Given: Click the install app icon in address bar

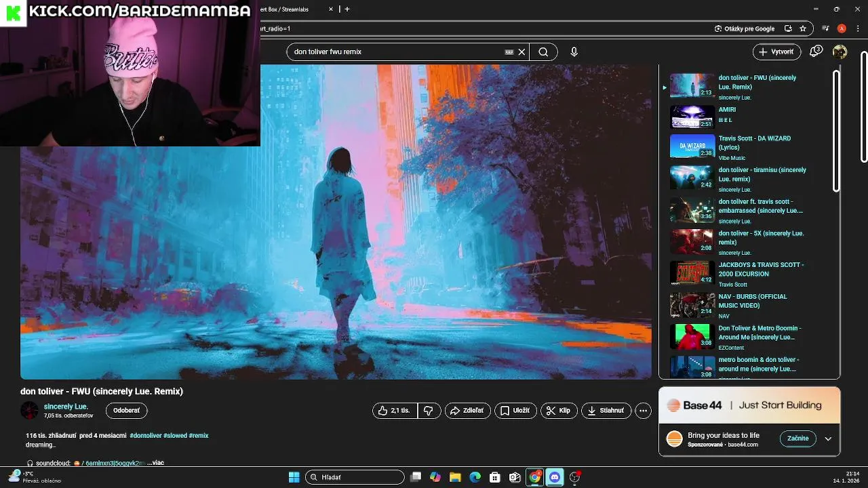Looking at the screenshot, I should 788,28.
